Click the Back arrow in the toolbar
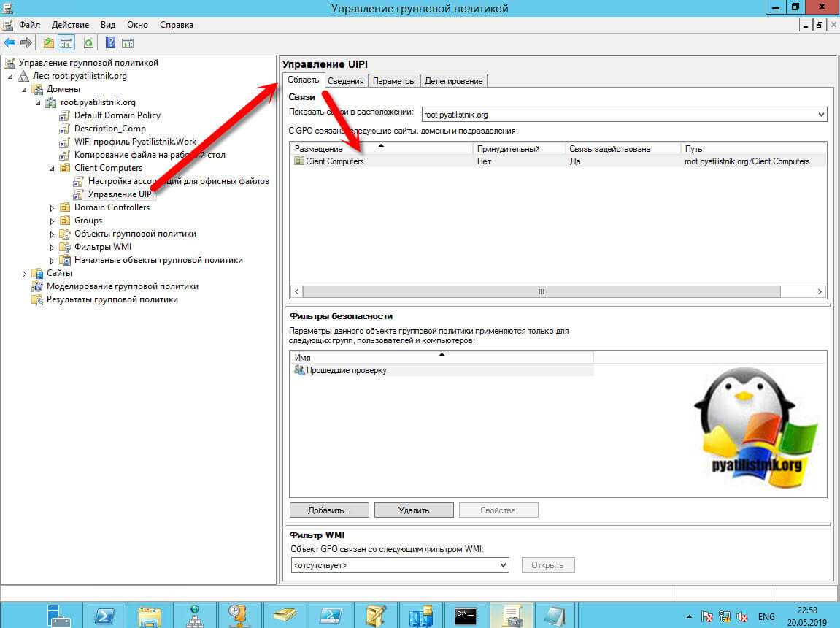 pos(9,43)
